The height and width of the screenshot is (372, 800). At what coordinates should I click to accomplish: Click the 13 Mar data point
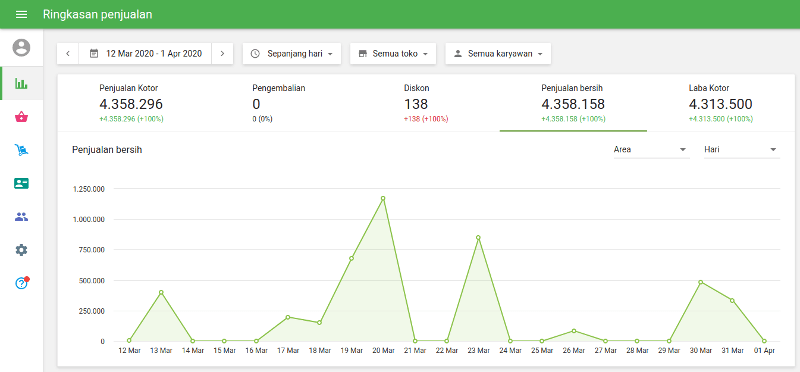coord(161,292)
